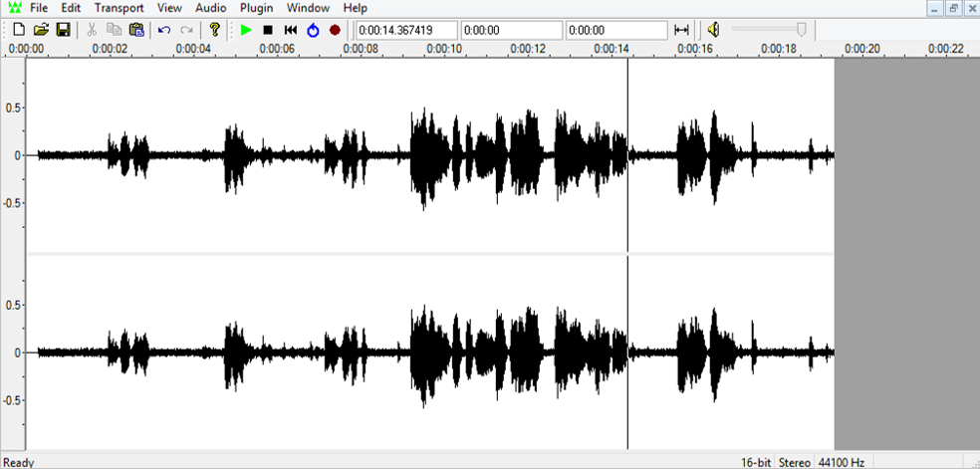Image resolution: width=980 pixels, height=469 pixels.
Task: Open the Audio menu
Action: coord(210,8)
